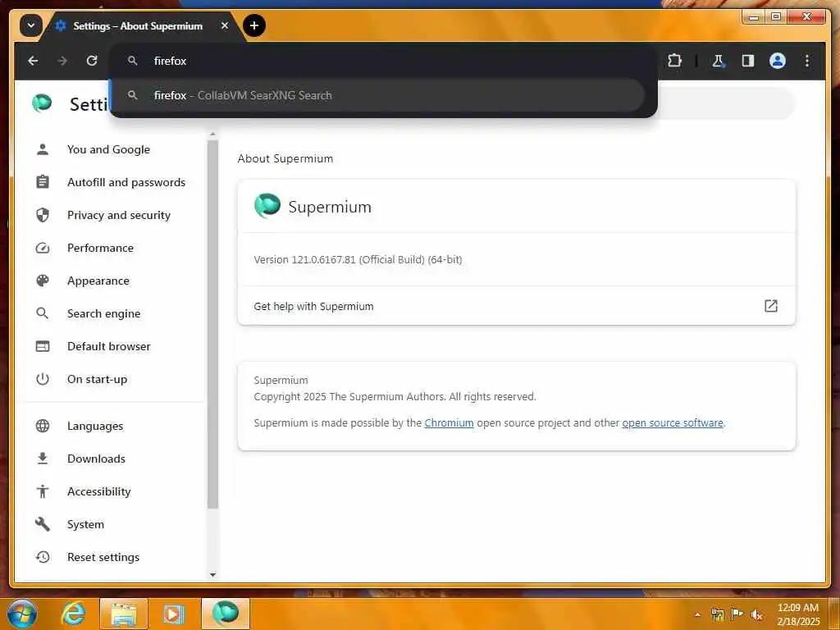
Task: Follow the Chromium hyperlink
Action: pyautogui.click(x=449, y=422)
